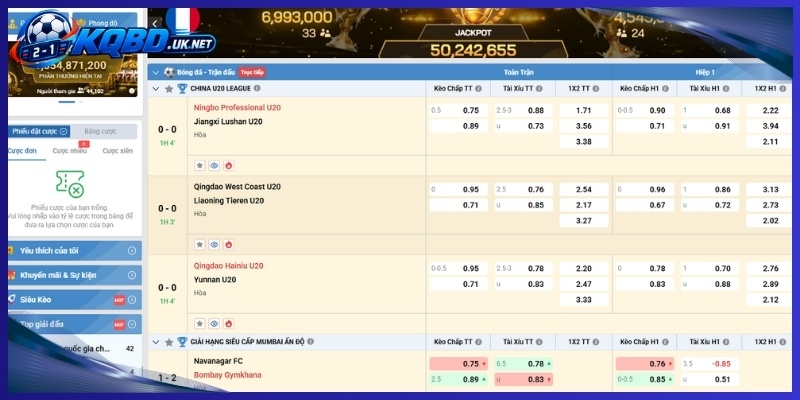Collapse the Bóng đá - Trận đấu section
This screenshot has width=800, height=400.
pos(156,72)
